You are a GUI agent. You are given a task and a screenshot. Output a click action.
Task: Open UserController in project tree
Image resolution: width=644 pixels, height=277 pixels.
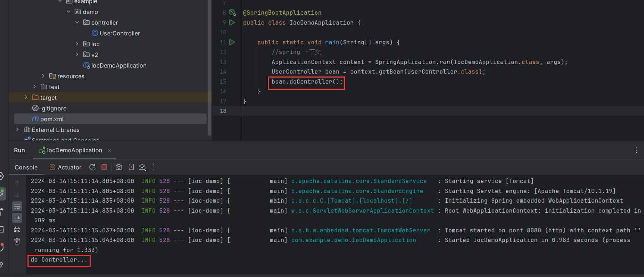pos(120,33)
